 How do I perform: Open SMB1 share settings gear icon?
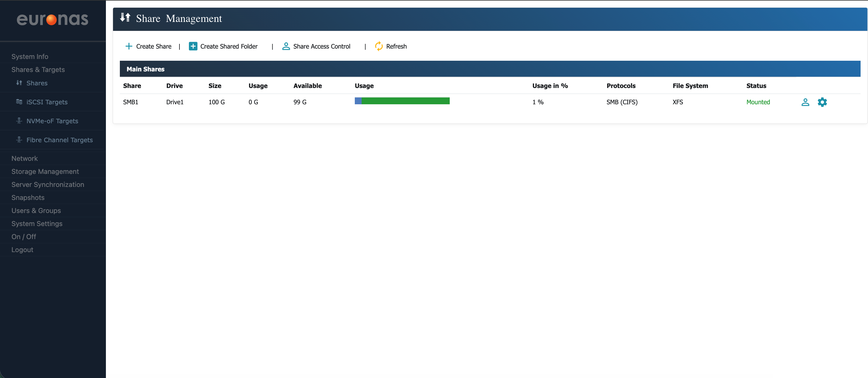tap(822, 102)
